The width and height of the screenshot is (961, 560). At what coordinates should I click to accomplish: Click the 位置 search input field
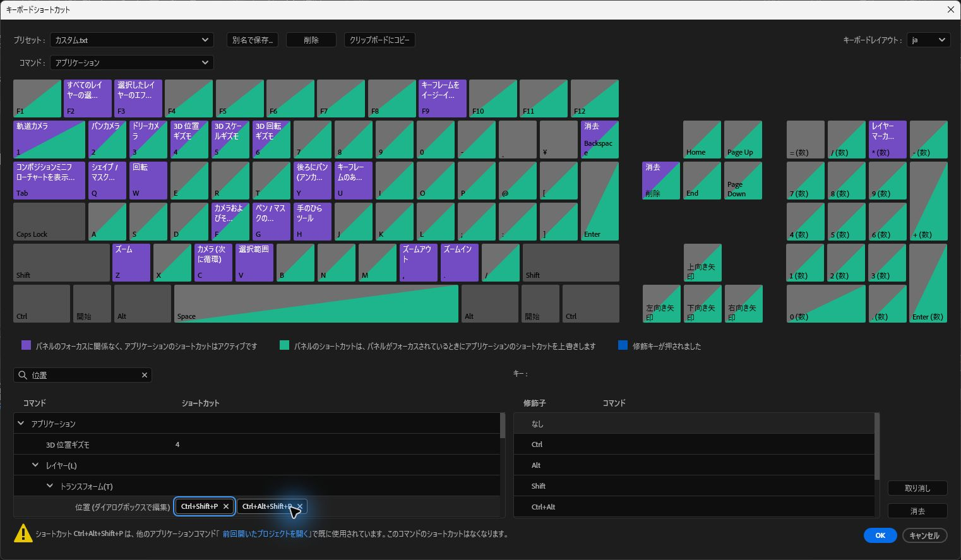pos(83,375)
